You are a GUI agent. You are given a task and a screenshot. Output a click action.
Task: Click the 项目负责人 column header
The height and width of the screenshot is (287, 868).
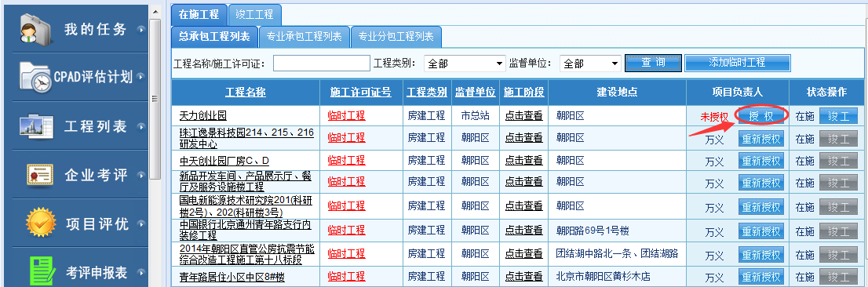click(x=738, y=93)
